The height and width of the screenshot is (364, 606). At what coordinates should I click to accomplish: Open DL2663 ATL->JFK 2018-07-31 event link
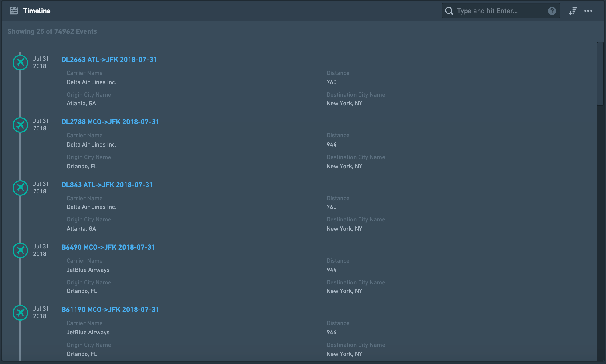point(109,60)
